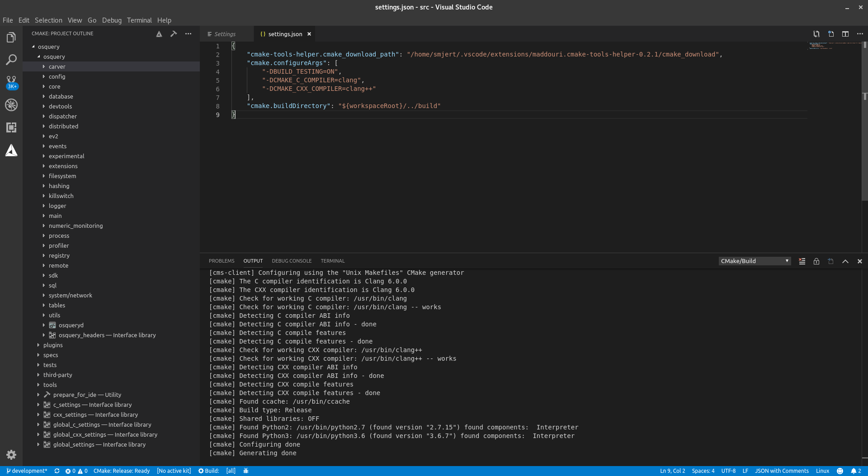Open the CMake/Build output channel dropdown
868x476 pixels.
click(x=755, y=261)
